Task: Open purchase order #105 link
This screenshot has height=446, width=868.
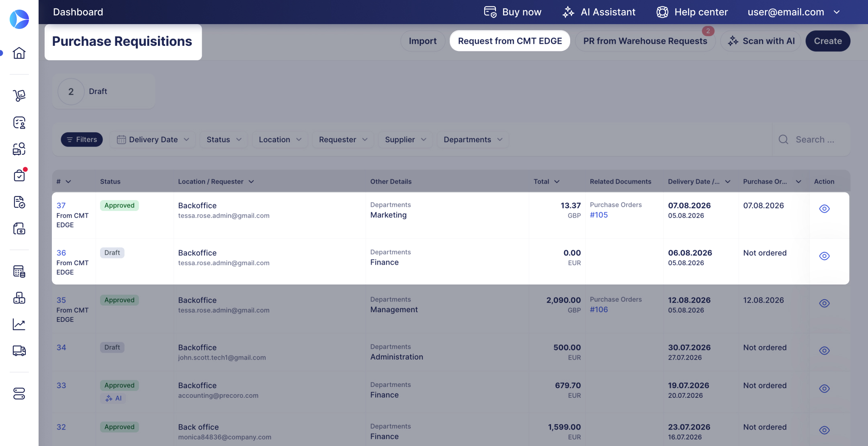Action: tap(599, 215)
